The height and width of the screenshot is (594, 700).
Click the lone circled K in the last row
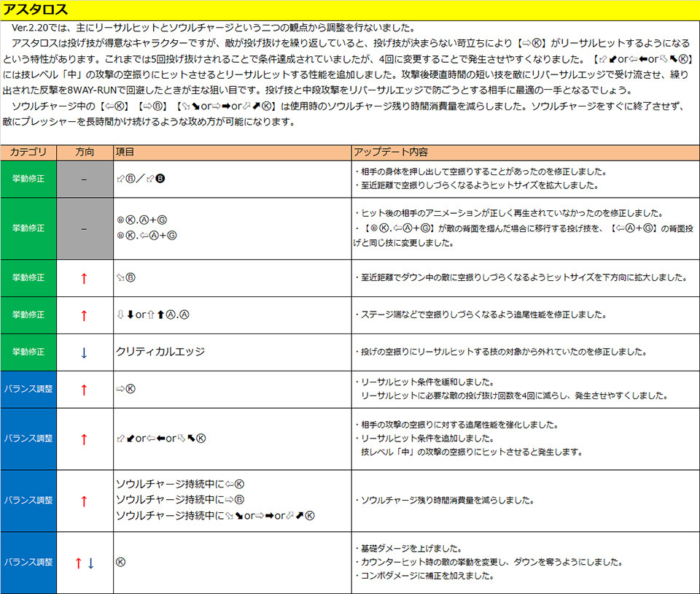(x=120, y=563)
